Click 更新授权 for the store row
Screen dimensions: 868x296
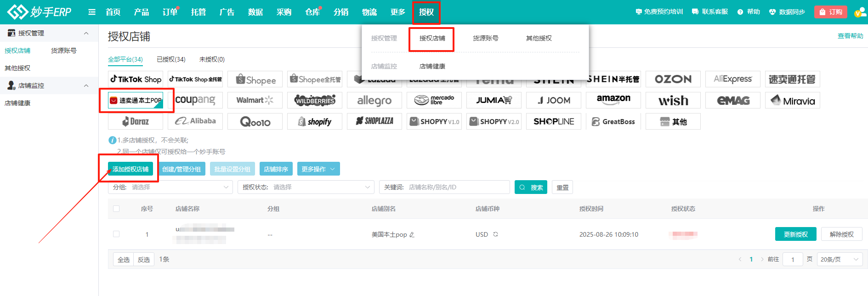(x=796, y=234)
